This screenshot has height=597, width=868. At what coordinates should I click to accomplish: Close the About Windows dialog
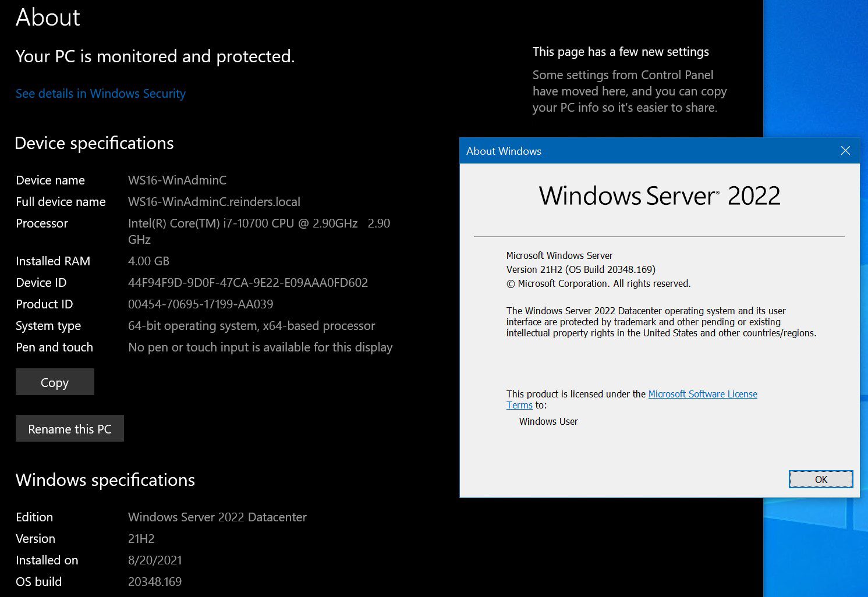(845, 151)
